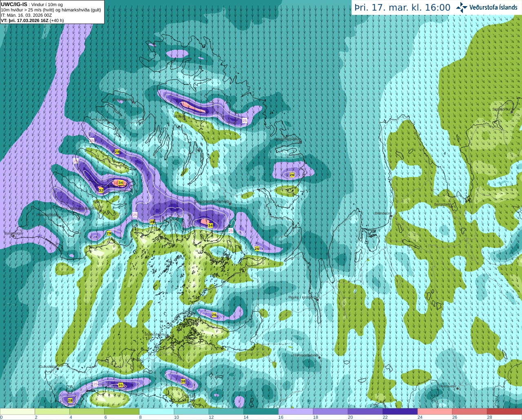Click the light green 2–4 m/s legend swatch
The height and width of the screenshot is (420, 522).
52,411
